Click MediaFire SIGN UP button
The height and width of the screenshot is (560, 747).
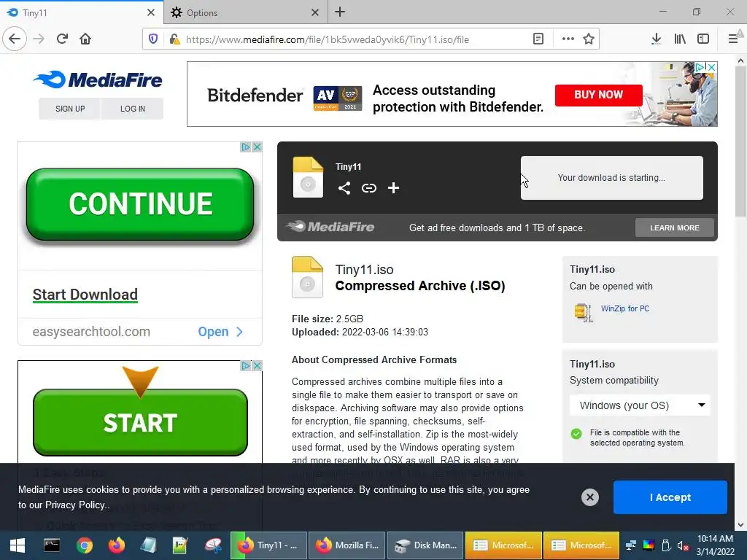tap(70, 109)
